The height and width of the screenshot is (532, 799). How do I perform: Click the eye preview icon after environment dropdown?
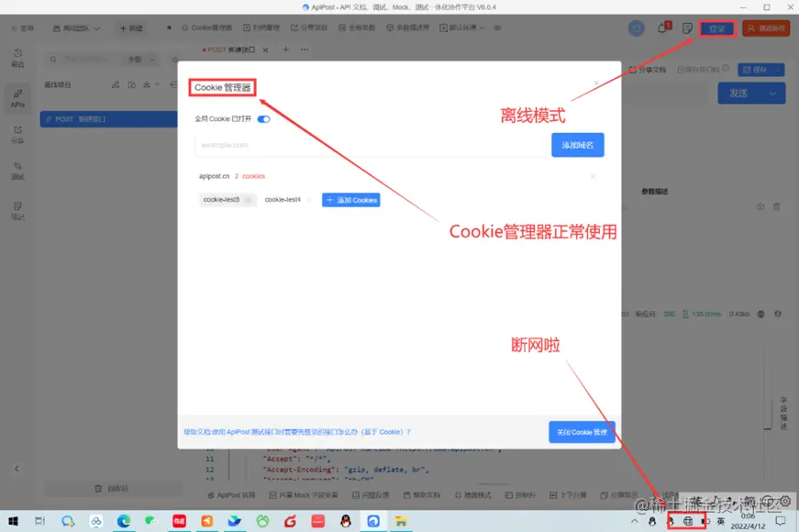click(x=497, y=28)
